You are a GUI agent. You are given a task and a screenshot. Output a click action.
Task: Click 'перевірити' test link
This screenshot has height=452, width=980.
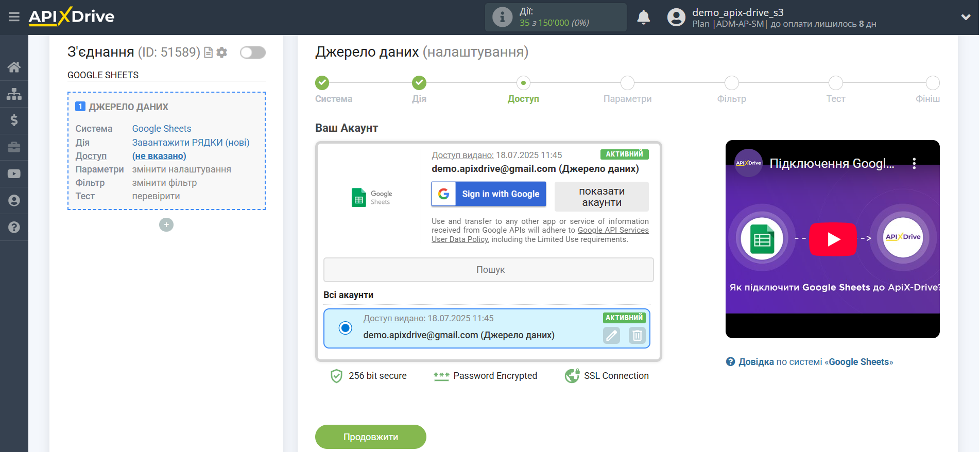156,196
